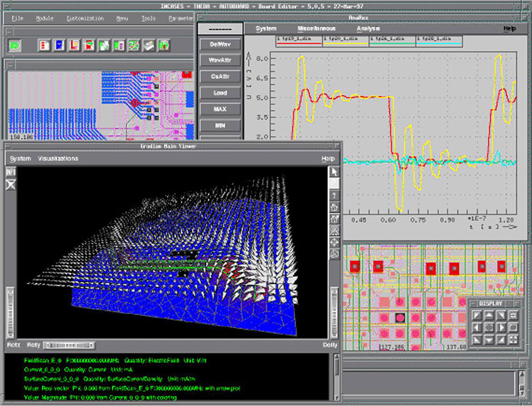This screenshot has height=406, width=532.
Task: Click the home view icon in viewer sidebar
Action: coord(334,208)
